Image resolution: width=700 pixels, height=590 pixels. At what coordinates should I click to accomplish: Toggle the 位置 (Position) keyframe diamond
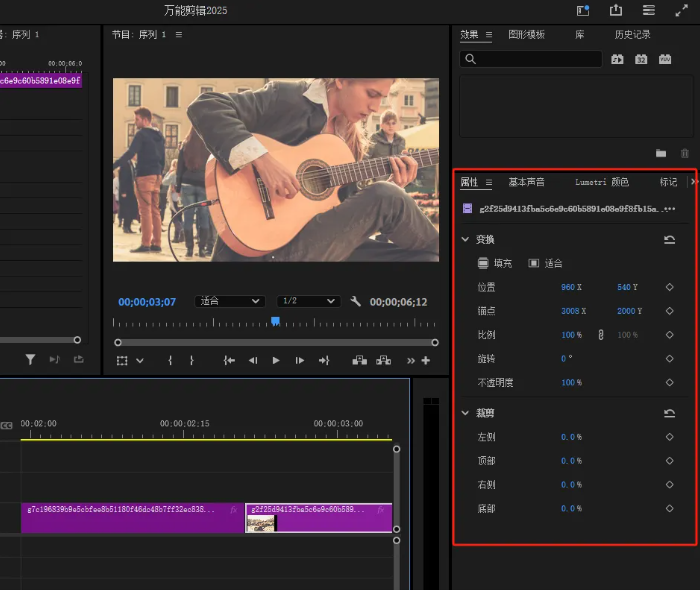coord(669,287)
